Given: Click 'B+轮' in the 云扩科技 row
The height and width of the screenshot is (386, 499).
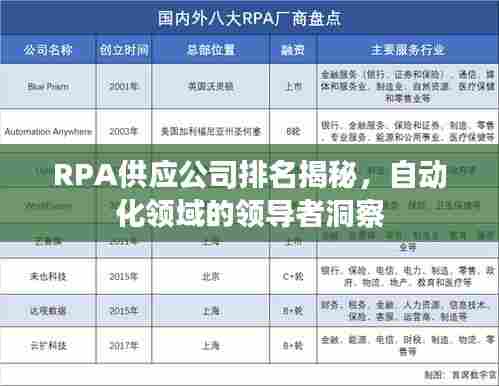Looking at the screenshot, I should click(293, 346).
